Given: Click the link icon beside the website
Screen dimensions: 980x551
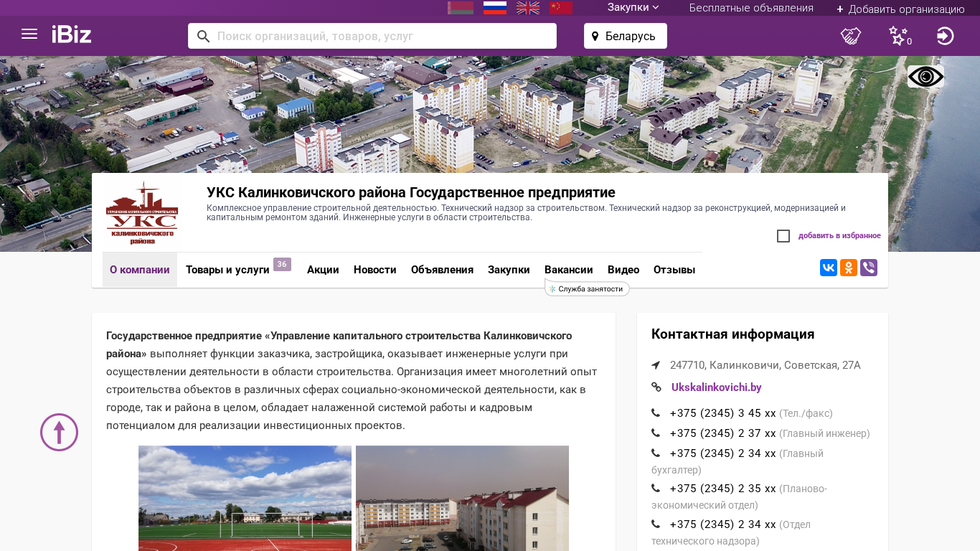Looking at the screenshot, I should [656, 387].
